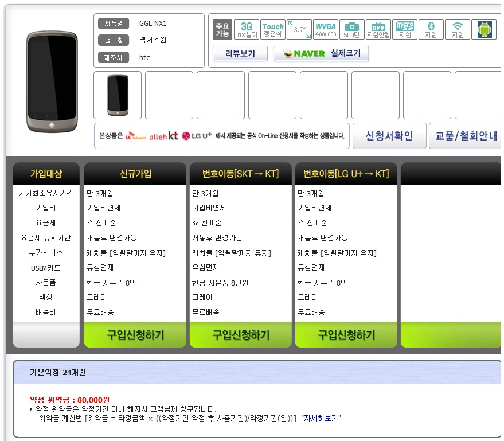Click the Touch screen feature icon
504x441 pixels.
click(273, 30)
